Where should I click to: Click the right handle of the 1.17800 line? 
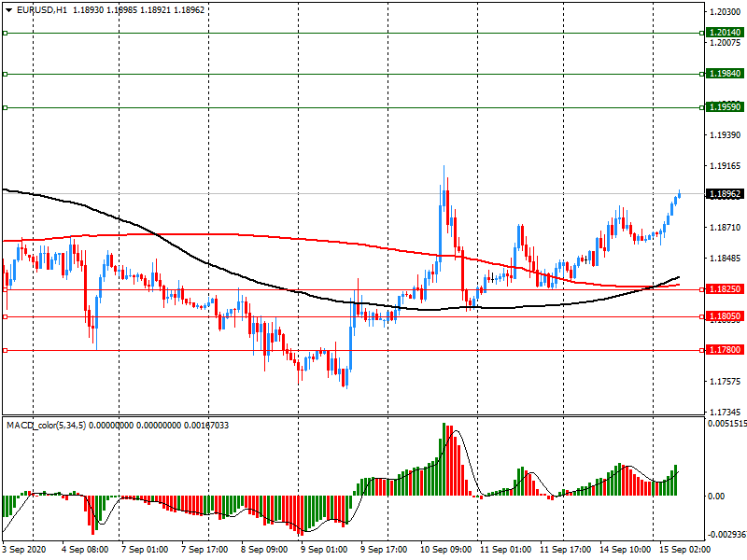coord(702,351)
